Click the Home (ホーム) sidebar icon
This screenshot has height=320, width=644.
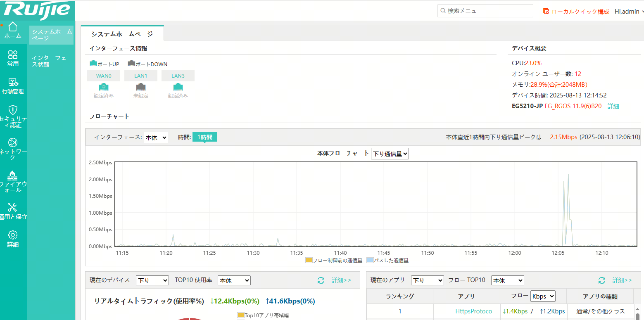pyautogui.click(x=13, y=27)
